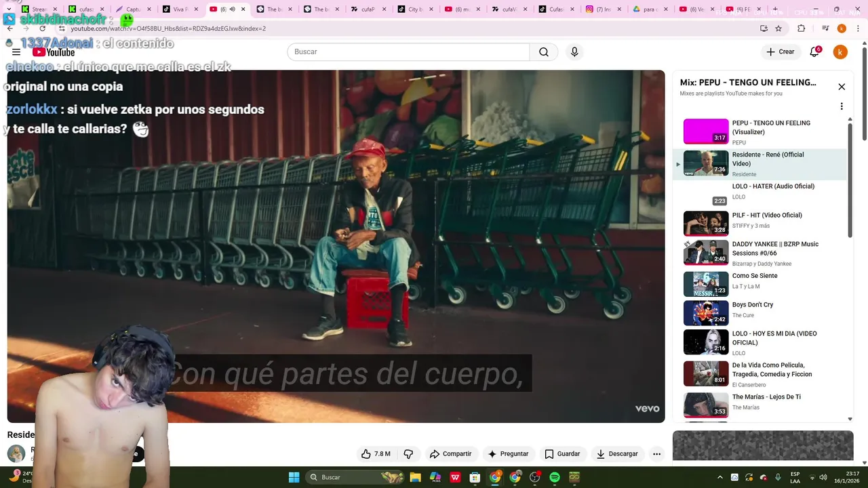868x488 pixels.
Task: Play Boys Don't Cry by The Cure
Action: [761, 313]
